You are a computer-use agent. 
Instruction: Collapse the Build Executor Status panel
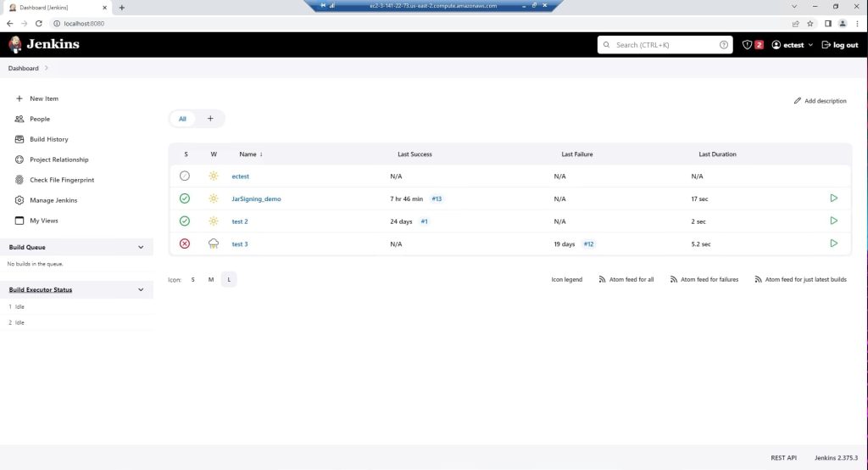(141, 290)
